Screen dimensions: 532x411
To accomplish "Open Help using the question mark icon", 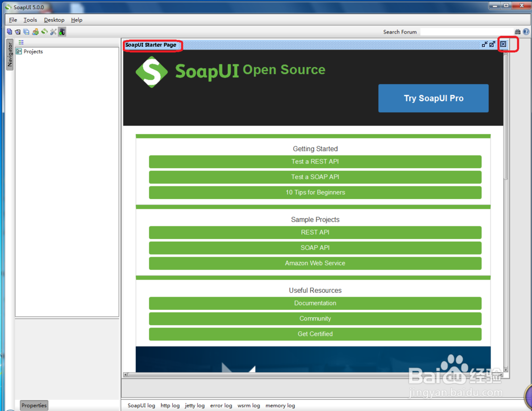I will click(x=527, y=31).
